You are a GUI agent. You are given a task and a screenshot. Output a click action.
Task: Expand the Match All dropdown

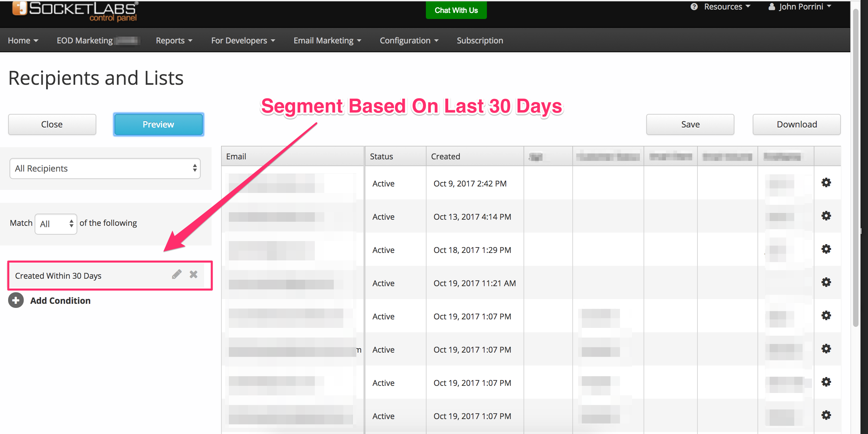55,223
